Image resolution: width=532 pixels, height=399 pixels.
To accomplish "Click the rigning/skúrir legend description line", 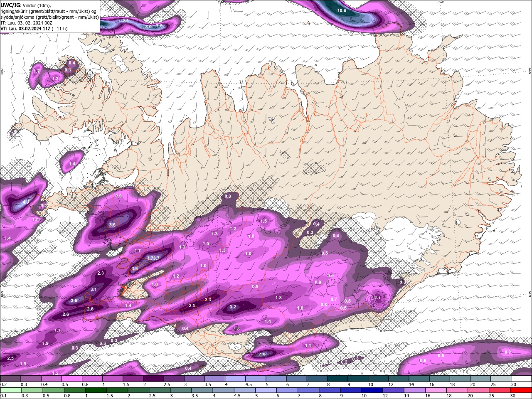I will [48, 11].
